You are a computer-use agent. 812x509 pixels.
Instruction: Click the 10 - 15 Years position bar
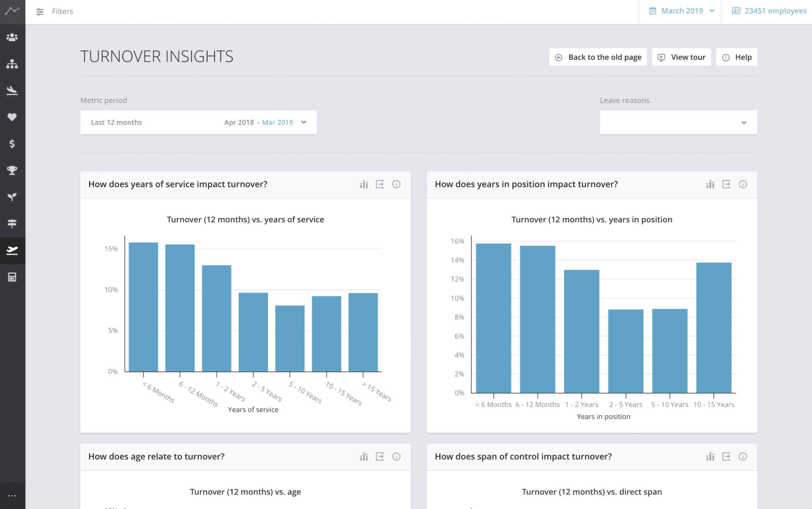(713, 327)
